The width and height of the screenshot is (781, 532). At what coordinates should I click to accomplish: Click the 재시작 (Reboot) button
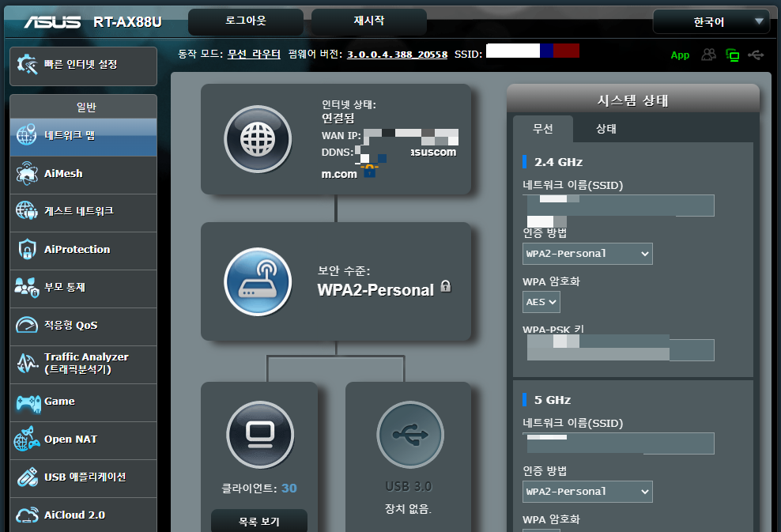369,21
